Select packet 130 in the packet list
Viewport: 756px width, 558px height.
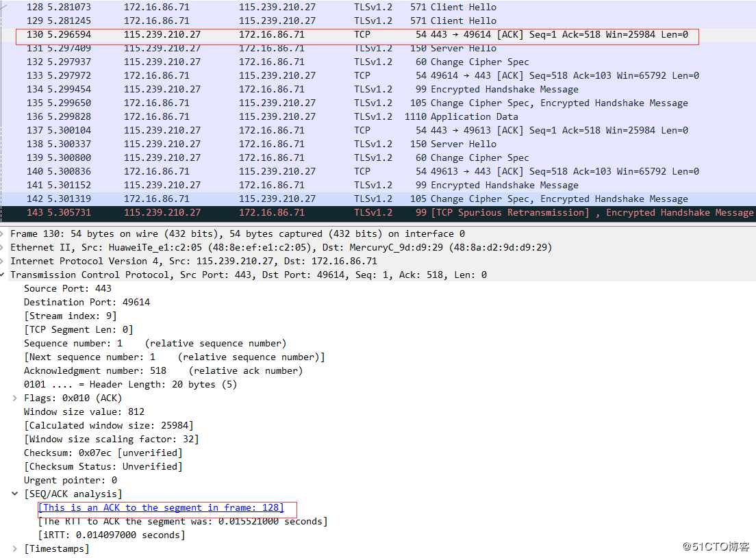click(x=274, y=34)
